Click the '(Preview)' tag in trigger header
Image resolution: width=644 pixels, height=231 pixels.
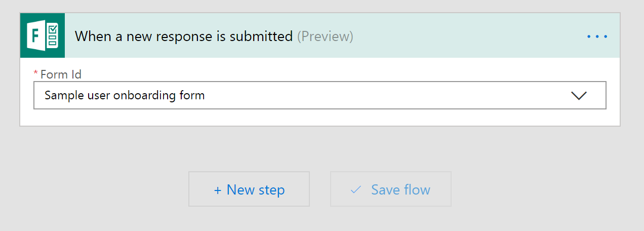325,36
